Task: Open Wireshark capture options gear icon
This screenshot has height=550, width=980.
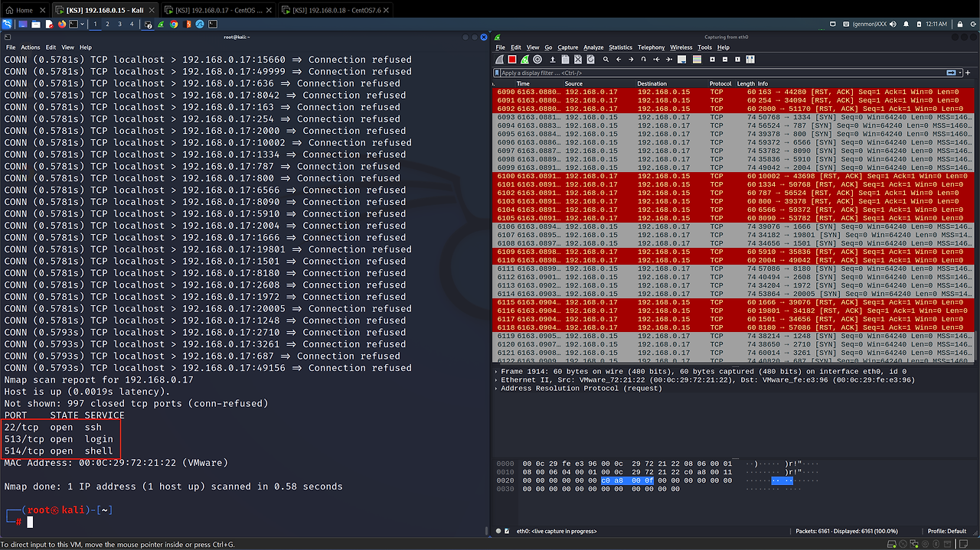Action: [x=537, y=59]
